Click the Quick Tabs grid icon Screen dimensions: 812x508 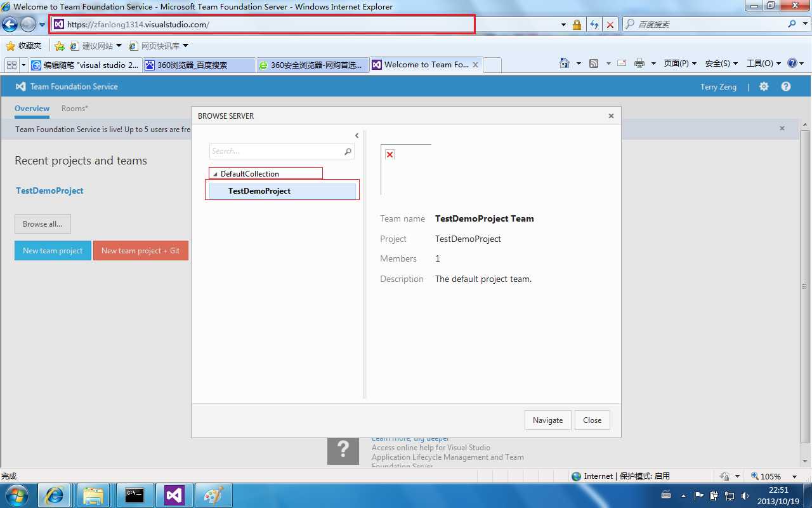click(x=11, y=65)
